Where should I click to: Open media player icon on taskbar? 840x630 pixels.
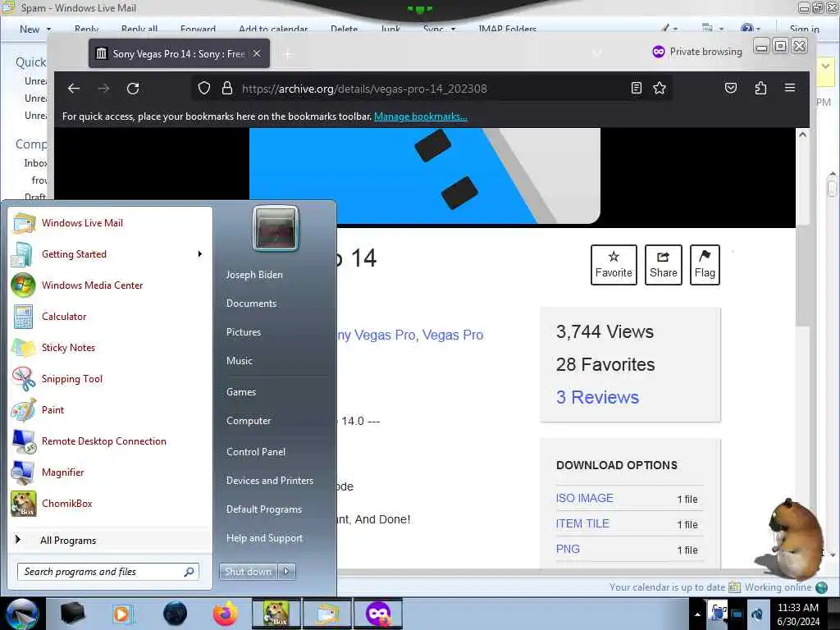pos(123,614)
